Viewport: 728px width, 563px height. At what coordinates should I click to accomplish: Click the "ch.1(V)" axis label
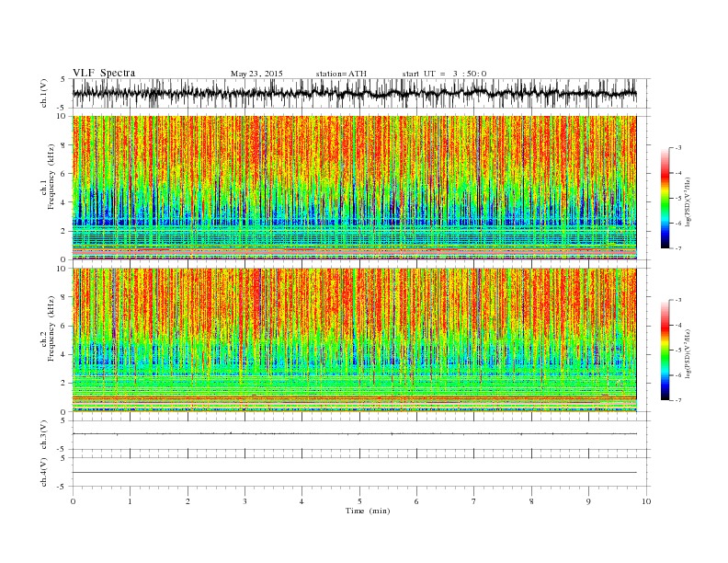point(44,93)
